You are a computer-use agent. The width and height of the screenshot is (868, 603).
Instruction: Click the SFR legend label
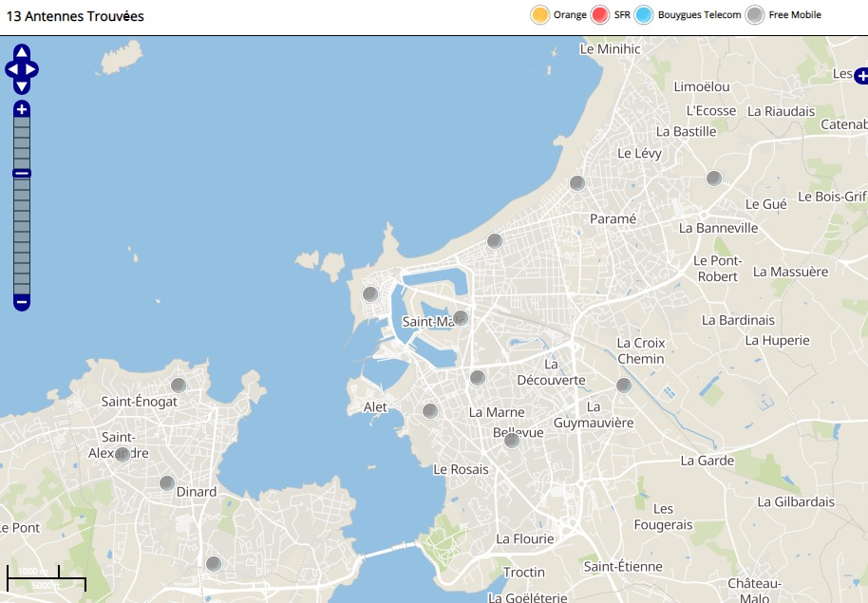[622, 15]
